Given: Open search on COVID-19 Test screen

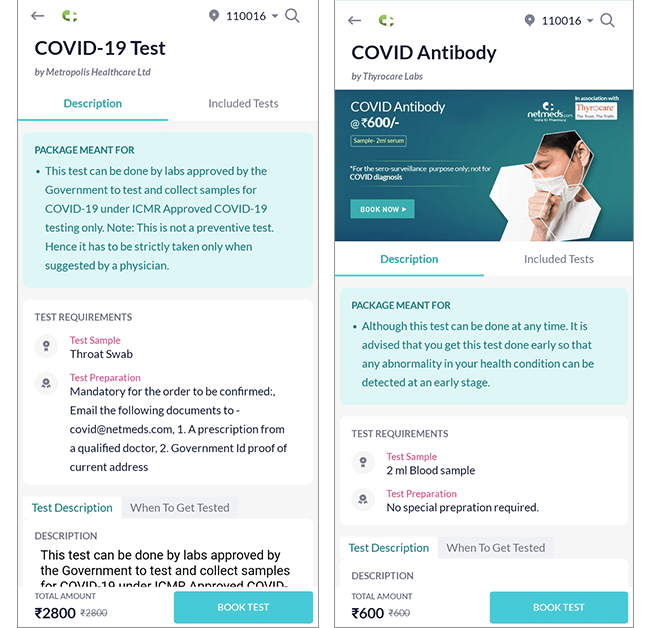Looking at the screenshot, I should point(292,16).
